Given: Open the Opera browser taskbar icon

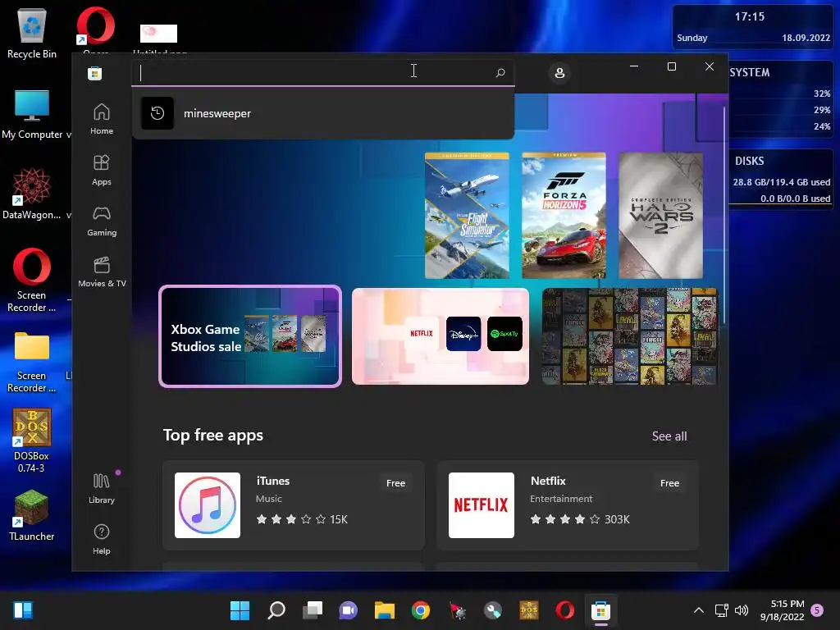Looking at the screenshot, I should 564,610.
